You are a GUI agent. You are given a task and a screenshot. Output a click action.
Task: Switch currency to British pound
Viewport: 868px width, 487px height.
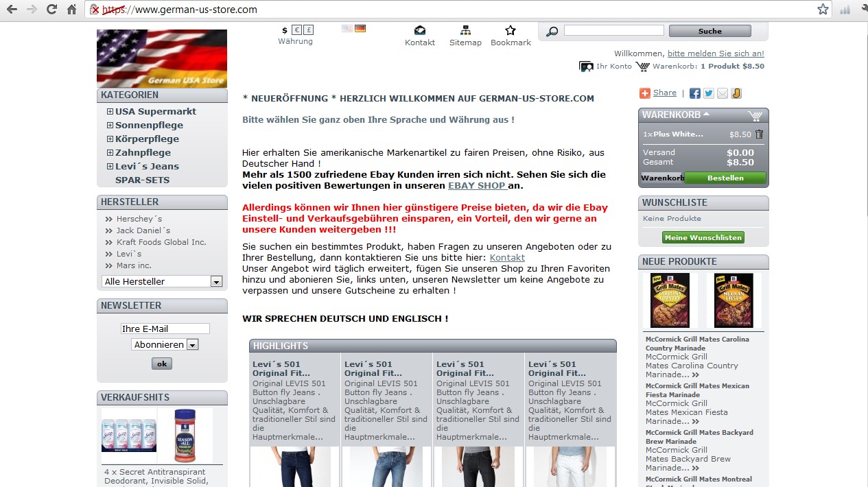(x=309, y=29)
